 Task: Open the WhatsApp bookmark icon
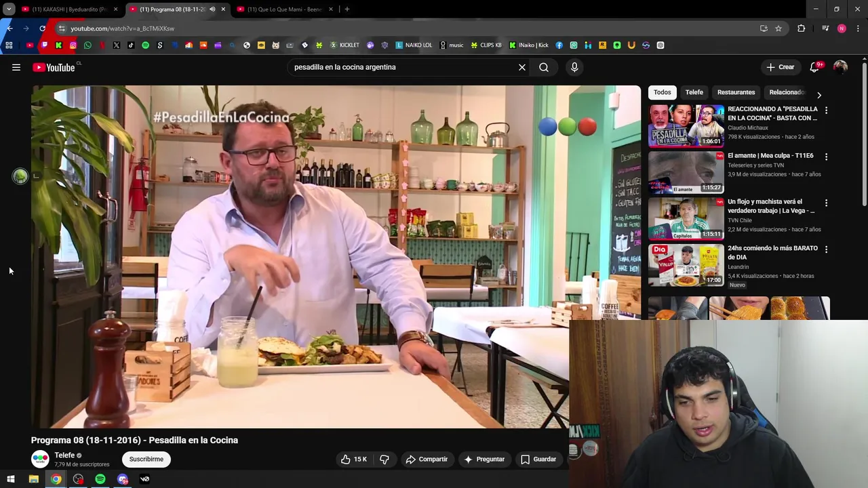click(87, 45)
